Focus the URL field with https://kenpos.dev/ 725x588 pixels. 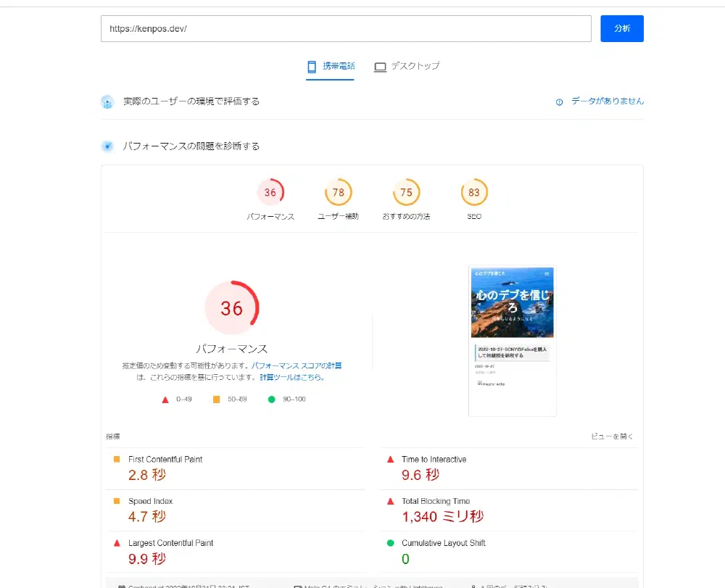[346, 29]
